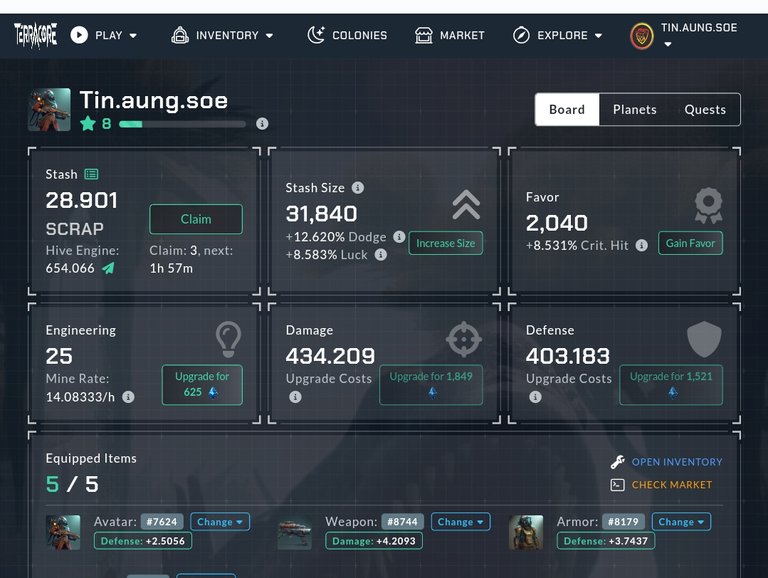Click the green level star icon
The width and height of the screenshot is (768, 578).
[88, 123]
